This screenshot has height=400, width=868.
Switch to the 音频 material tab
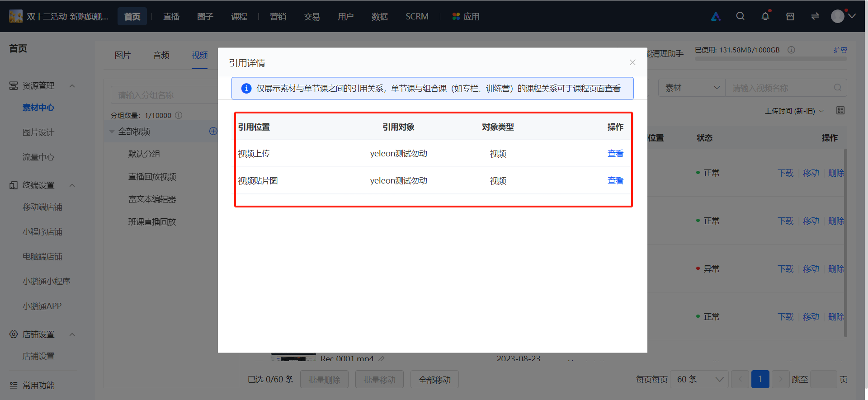161,55
